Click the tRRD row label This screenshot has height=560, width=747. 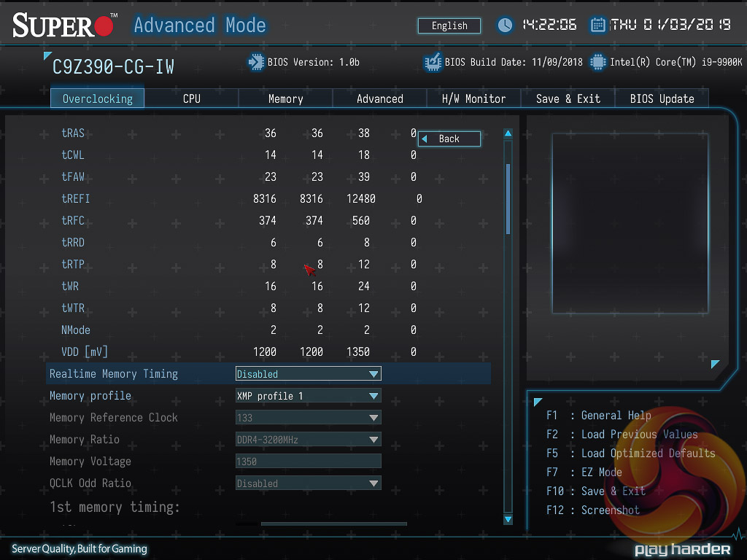[x=72, y=242]
